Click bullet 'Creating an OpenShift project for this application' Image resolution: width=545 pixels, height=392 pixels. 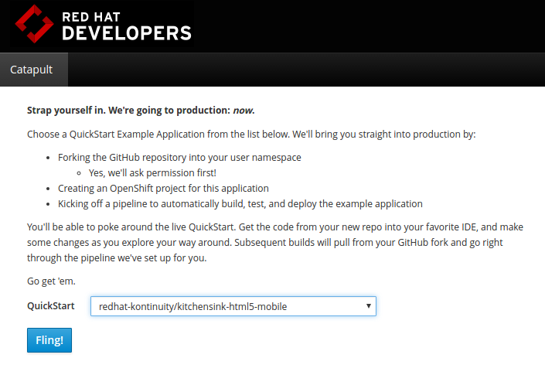[163, 189]
